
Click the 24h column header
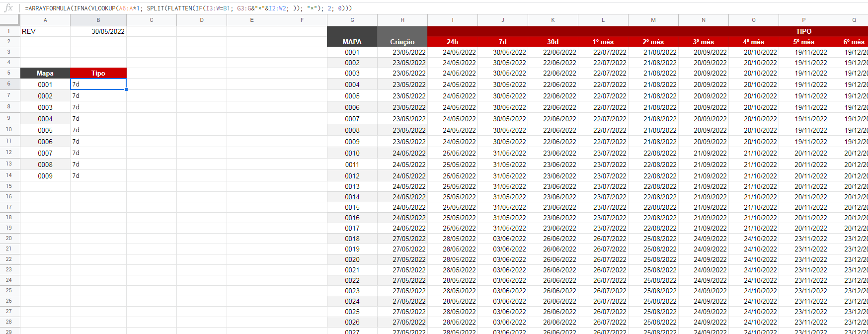[453, 42]
